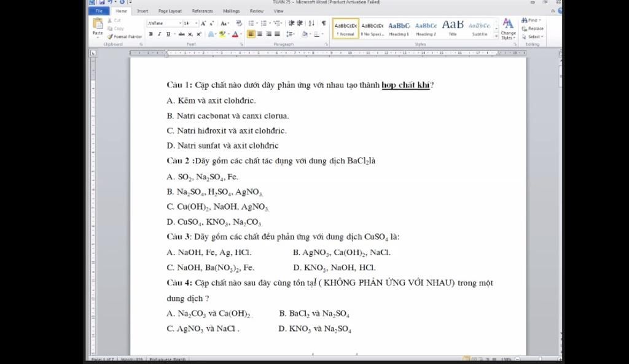This screenshot has height=364, width=629.
Task: Expand the Styles gallery More arrow
Action: (x=496, y=36)
